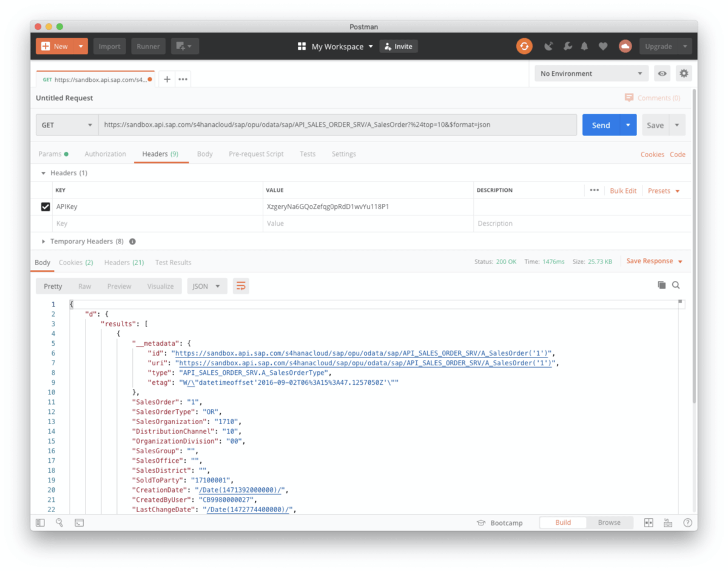Select the Visualize response view

pos(160,286)
